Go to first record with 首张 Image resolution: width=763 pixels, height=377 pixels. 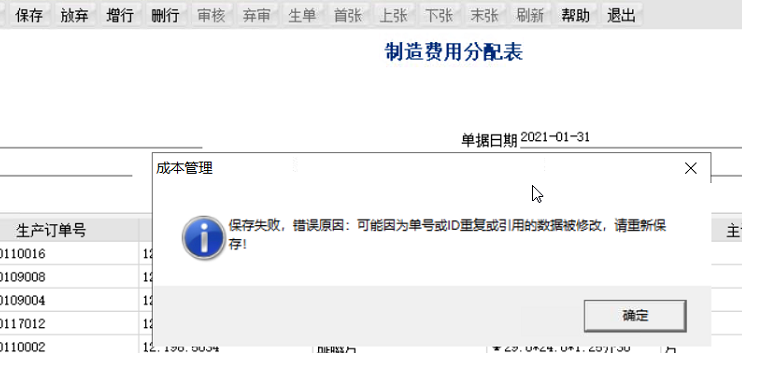(348, 15)
